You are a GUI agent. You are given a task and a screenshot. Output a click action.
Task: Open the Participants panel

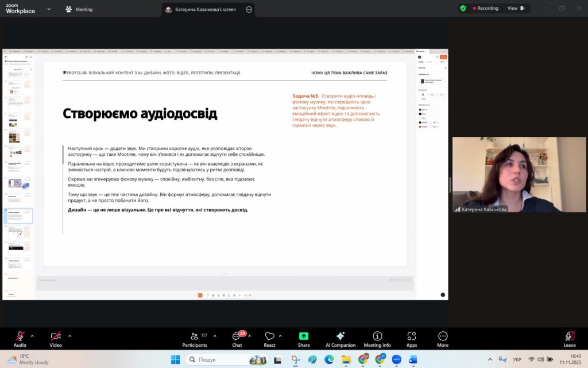[195, 339]
